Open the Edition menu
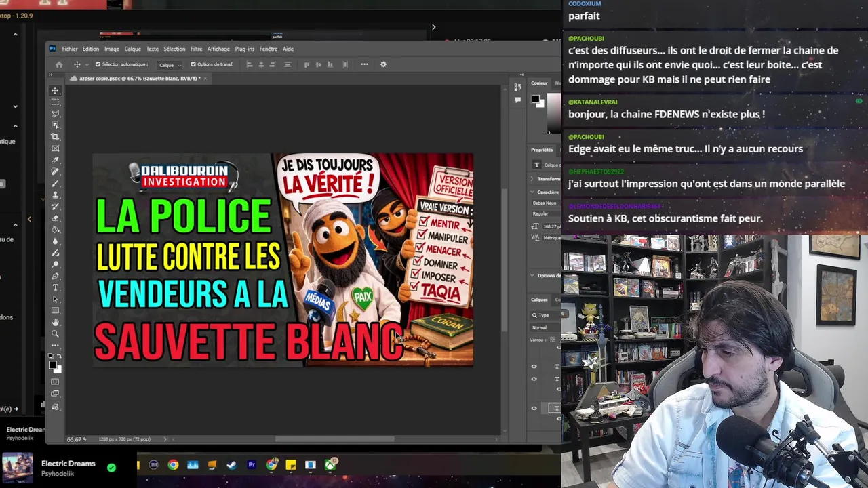 tap(91, 49)
